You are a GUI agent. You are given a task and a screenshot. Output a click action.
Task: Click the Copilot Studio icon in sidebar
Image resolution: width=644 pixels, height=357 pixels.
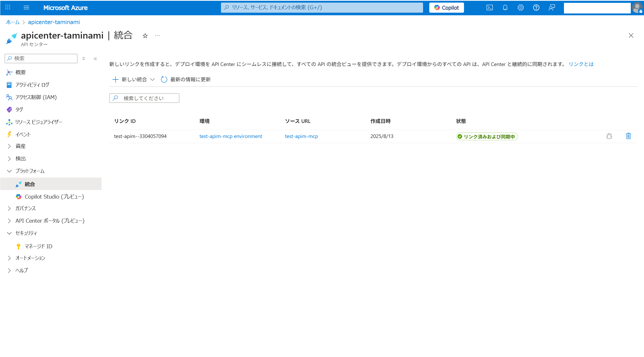(x=19, y=197)
